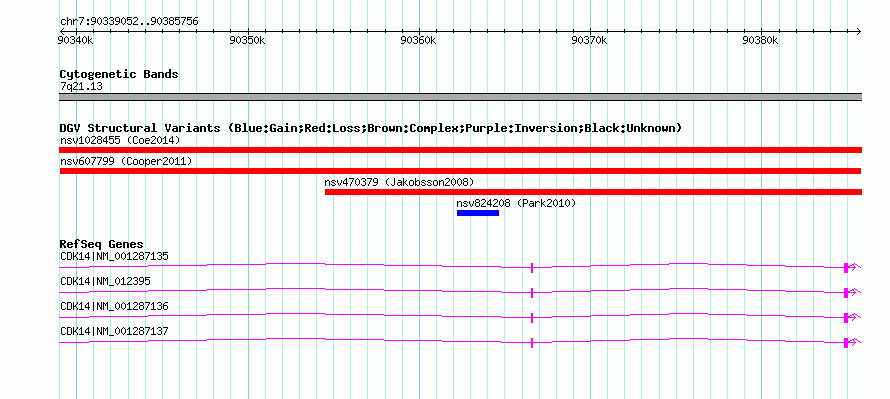Click the DGV Structural Variants track title

(370, 128)
